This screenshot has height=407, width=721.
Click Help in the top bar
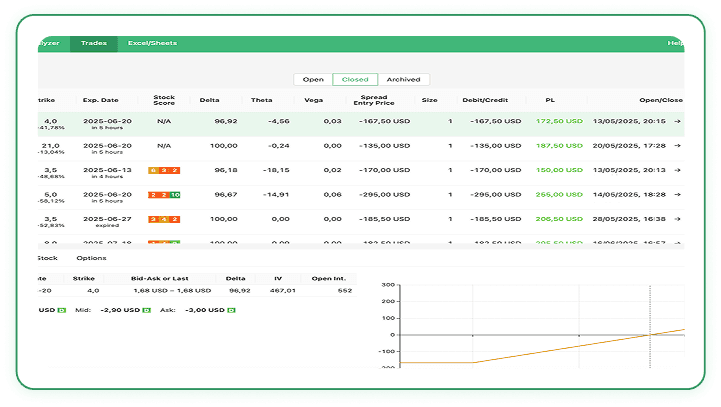coord(675,43)
